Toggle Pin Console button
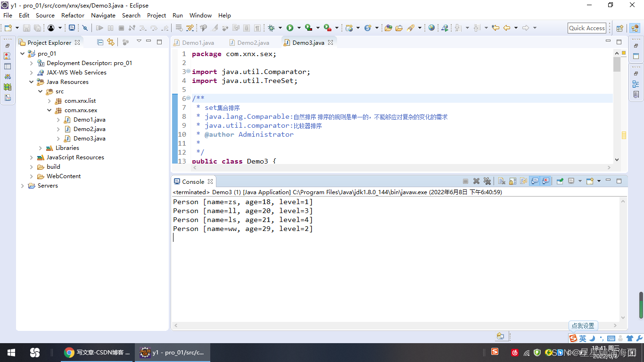This screenshot has width=644, height=362. pyautogui.click(x=560, y=181)
